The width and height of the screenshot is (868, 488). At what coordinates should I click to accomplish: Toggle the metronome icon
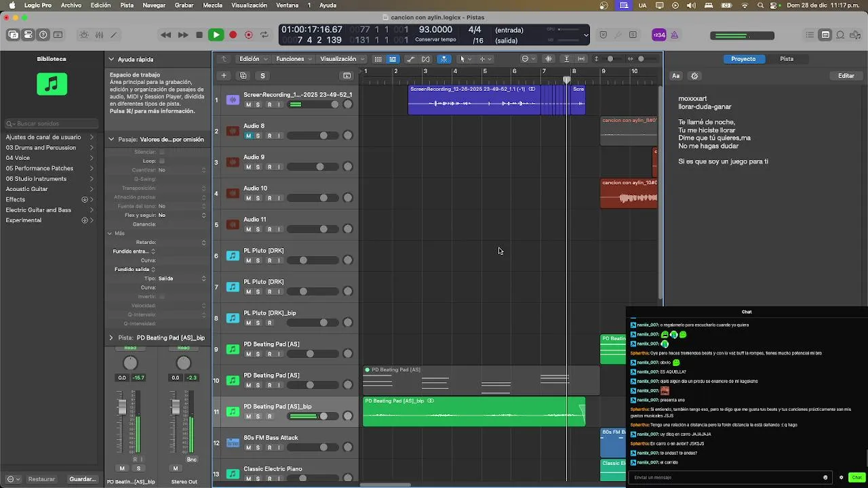[x=675, y=35]
